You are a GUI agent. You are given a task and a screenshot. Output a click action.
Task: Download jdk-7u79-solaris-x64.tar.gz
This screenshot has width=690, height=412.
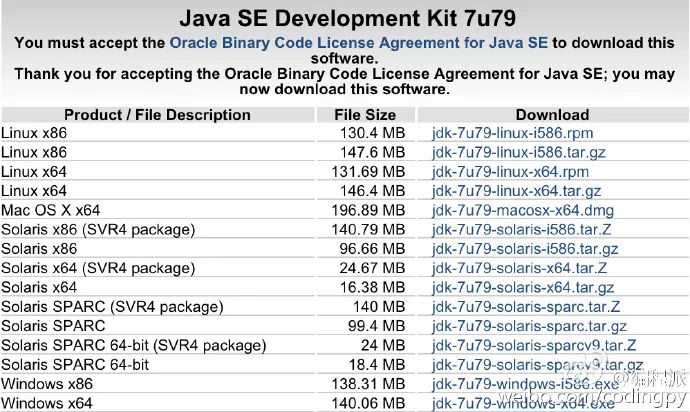coord(523,287)
